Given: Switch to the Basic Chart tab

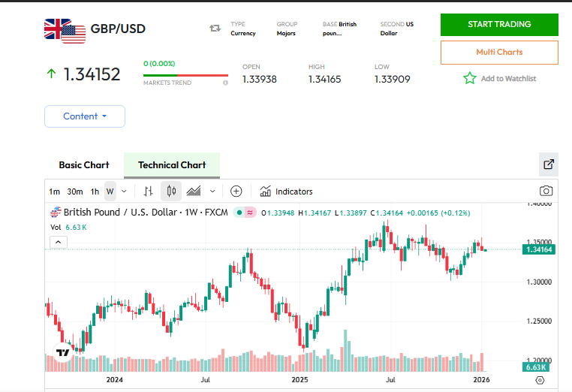Looking at the screenshot, I should 84,165.
